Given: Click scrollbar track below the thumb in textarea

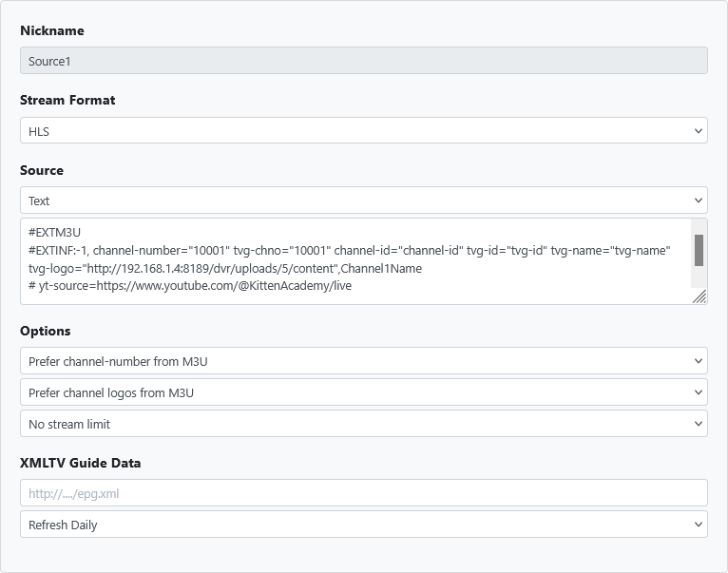Looking at the screenshot, I should tap(699, 277).
